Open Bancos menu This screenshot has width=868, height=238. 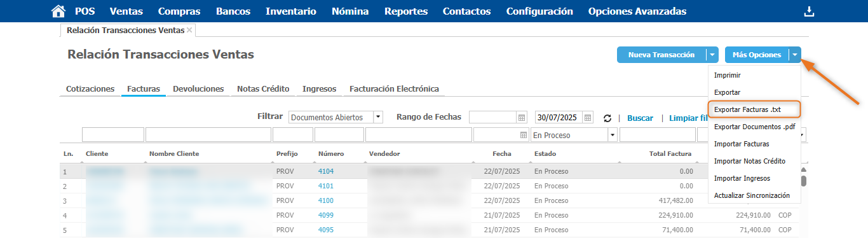click(x=233, y=11)
